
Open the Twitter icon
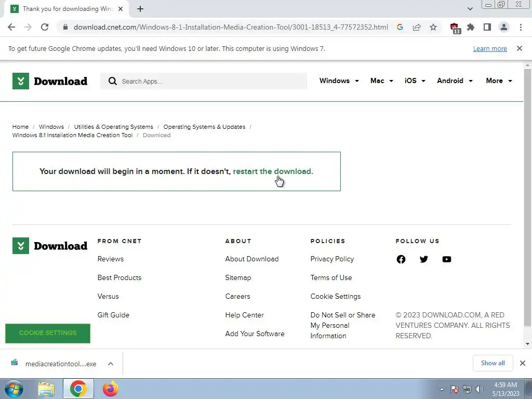pyautogui.click(x=424, y=259)
